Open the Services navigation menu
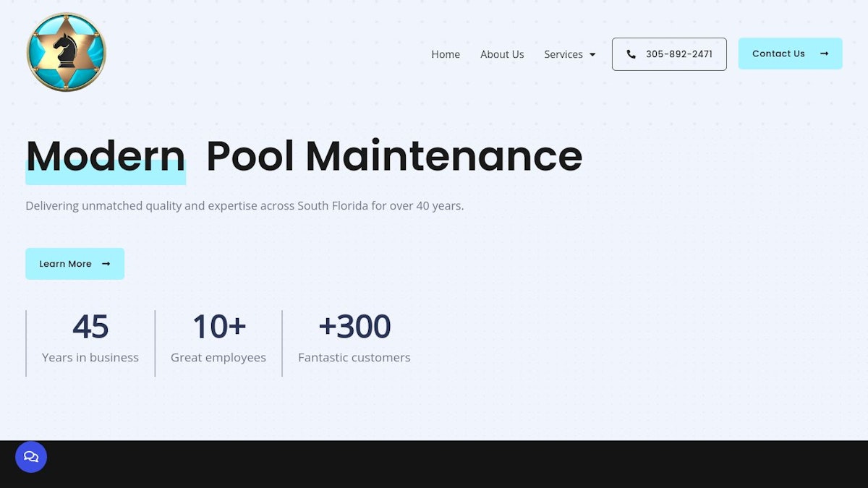Image resolution: width=868 pixels, height=488 pixels. click(563, 54)
